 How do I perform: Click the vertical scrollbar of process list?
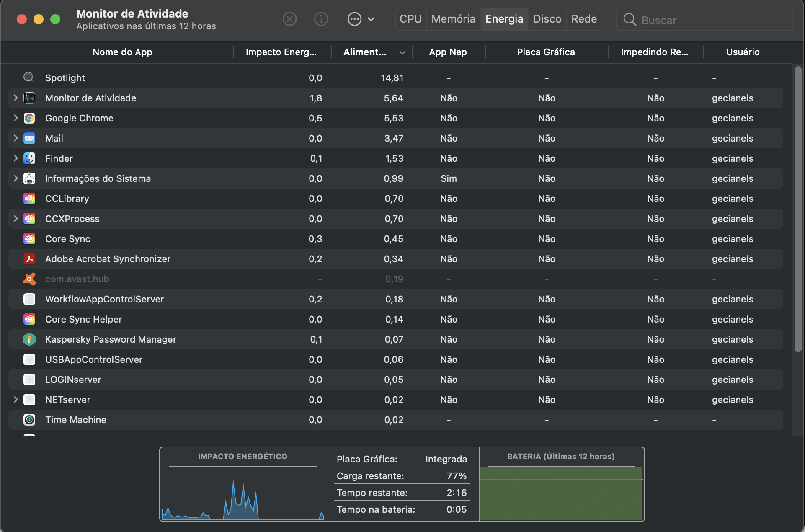(798, 209)
